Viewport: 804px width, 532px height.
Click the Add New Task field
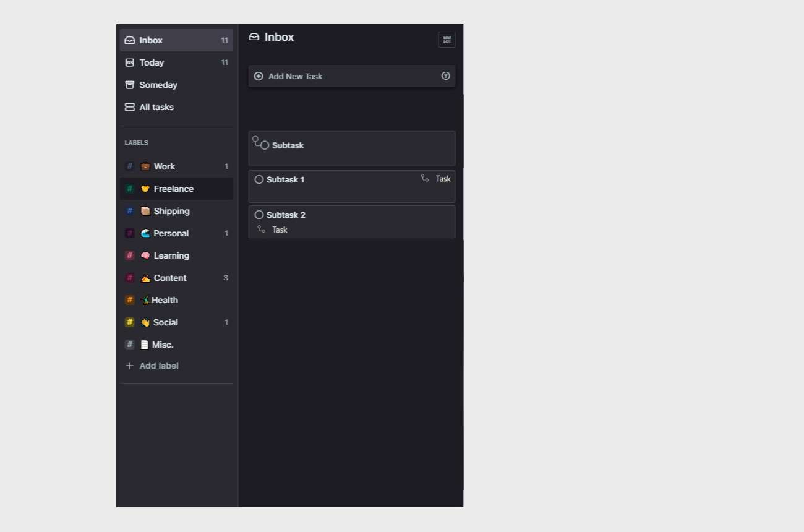tap(352, 76)
